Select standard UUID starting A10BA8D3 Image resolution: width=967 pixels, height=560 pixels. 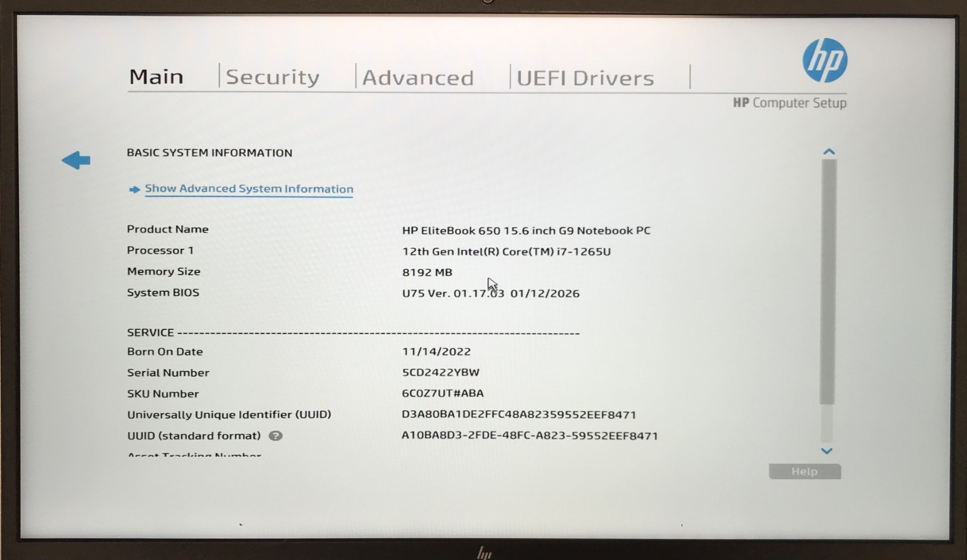[530, 436]
